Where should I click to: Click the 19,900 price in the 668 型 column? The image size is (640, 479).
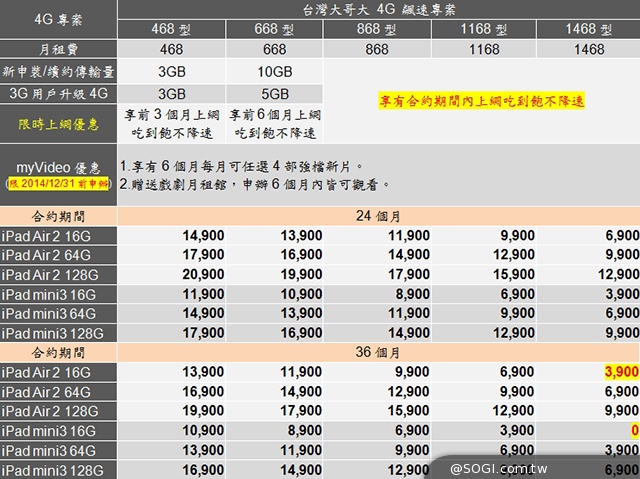[x=301, y=274]
